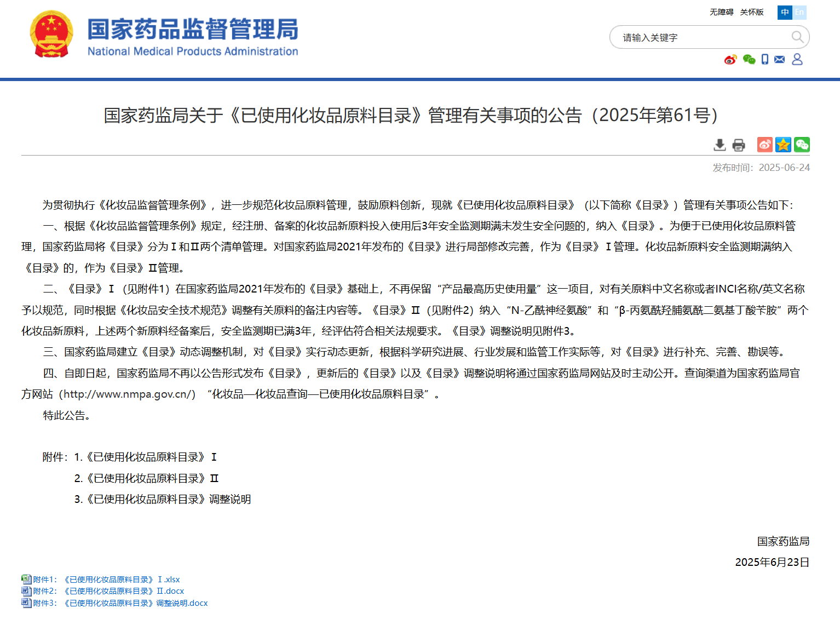This screenshot has height=619, width=840.
Task: Click the article download icon
Action: point(719,145)
